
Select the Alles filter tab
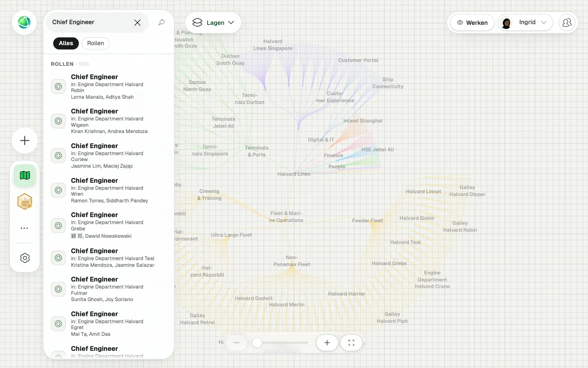[66, 43]
